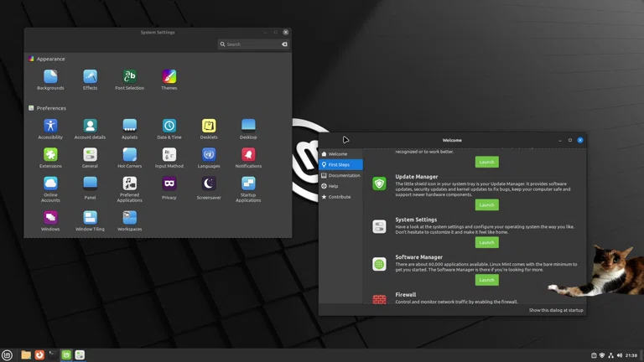Open Window Tiling settings

tap(90, 221)
